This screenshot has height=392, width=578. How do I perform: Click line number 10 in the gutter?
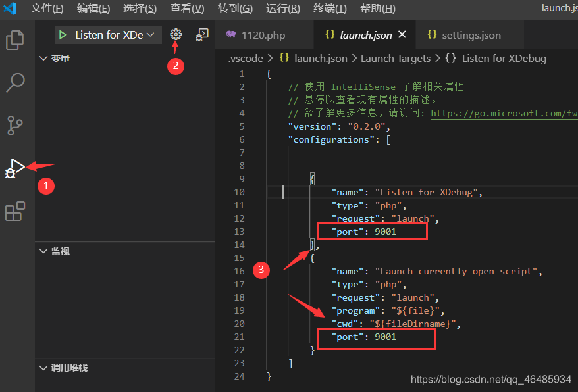239,192
